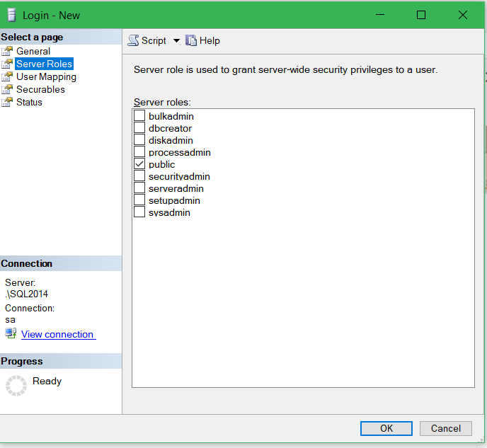
Task: Select the sysadmin role name text
Action: [x=169, y=212]
